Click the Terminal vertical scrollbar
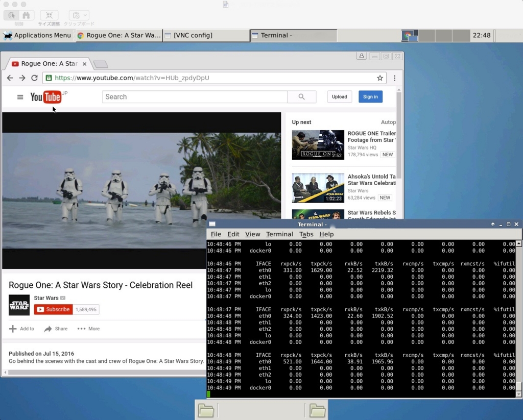 click(519, 386)
